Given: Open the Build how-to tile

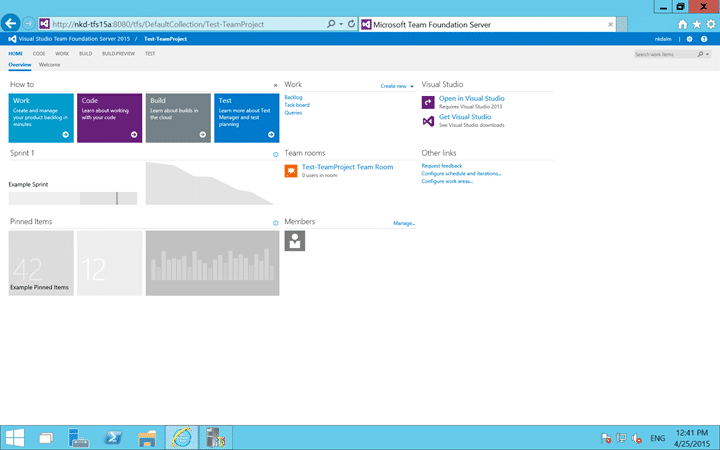Looking at the screenshot, I should [178, 118].
